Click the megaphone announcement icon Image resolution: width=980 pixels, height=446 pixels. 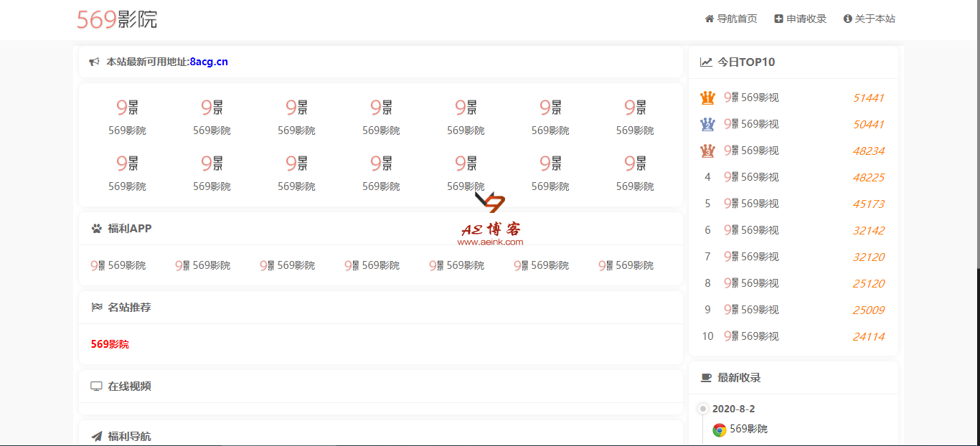coord(94,62)
